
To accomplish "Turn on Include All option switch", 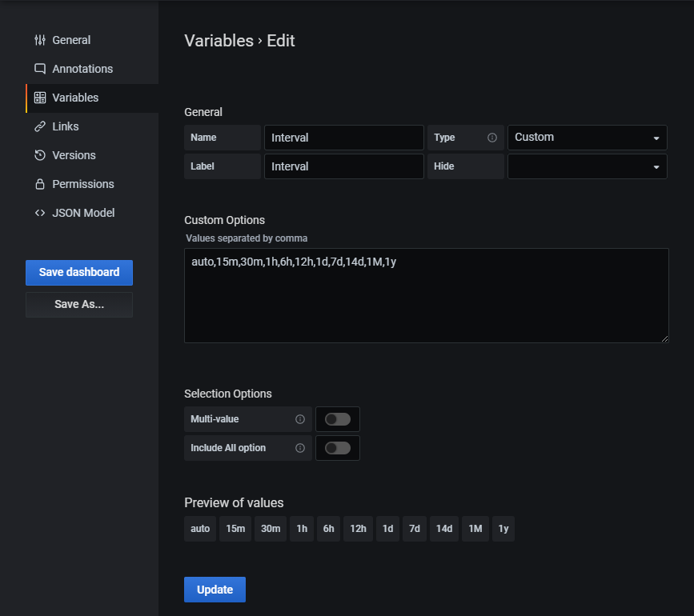I will point(338,448).
